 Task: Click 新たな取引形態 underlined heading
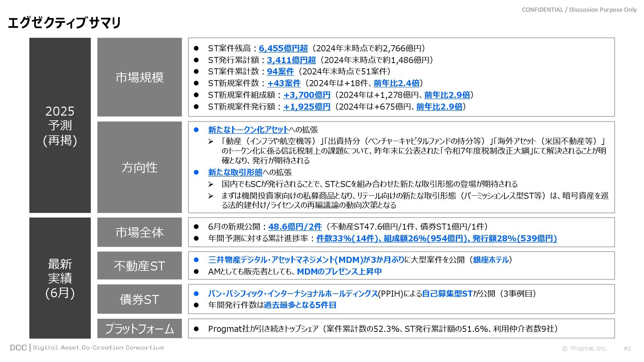[x=235, y=172]
